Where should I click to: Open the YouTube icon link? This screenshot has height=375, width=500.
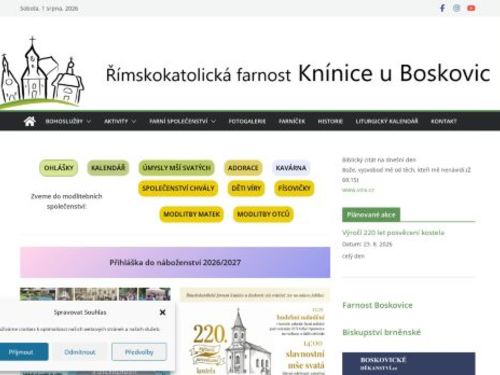pyautogui.click(x=471, y=8)
